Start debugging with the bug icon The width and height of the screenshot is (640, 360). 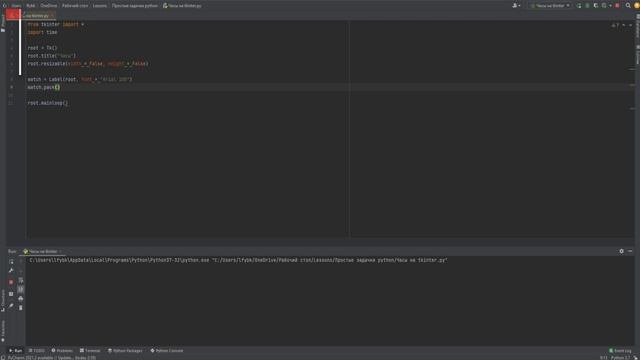(x=587, y=6)
